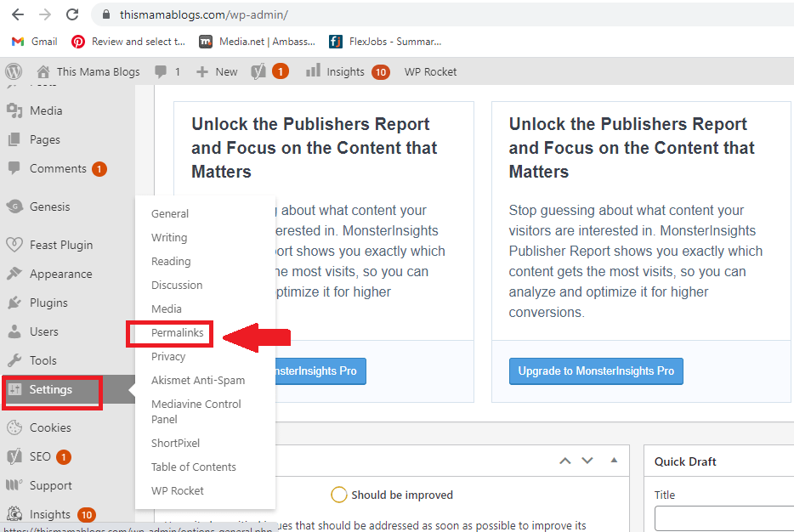This screenshot has height=532, width=794.
Task: Click the Users sidebar label
Action: tap(44, 331)
